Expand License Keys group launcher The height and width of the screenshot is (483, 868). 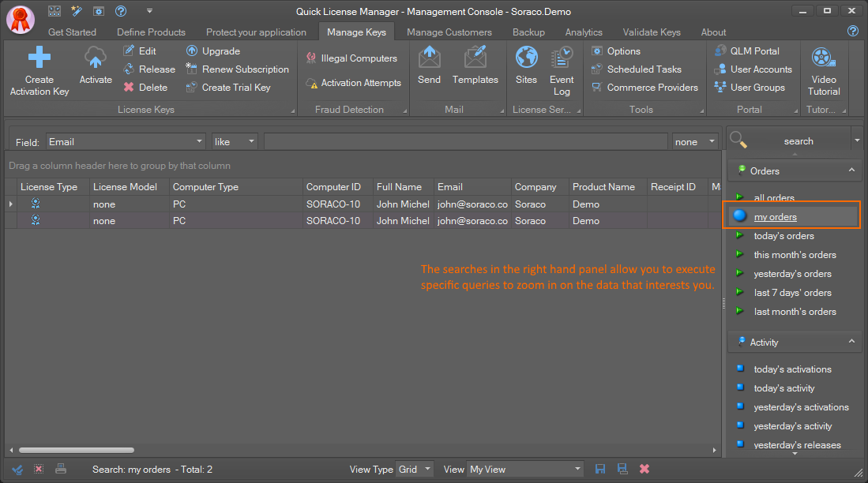click(x=293, y=111)
